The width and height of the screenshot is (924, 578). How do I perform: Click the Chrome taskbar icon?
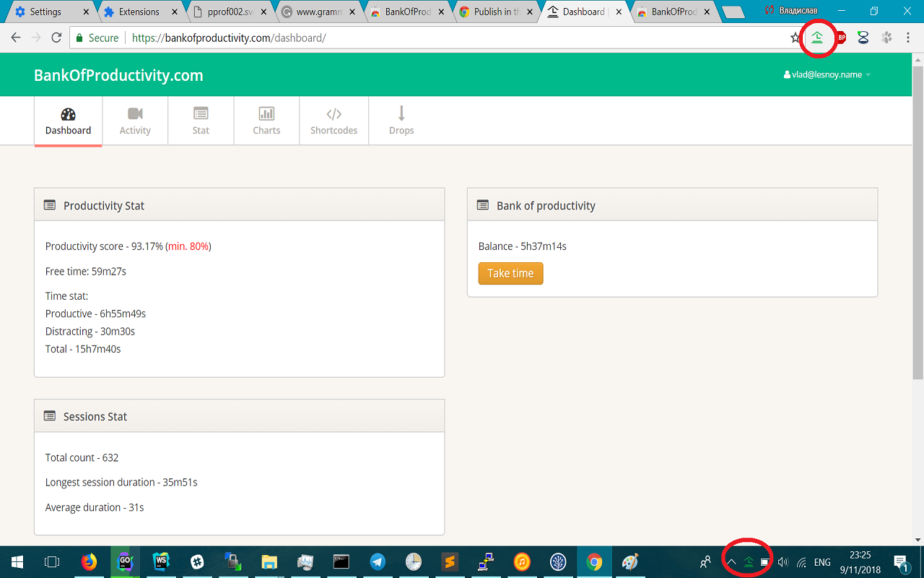tap(594, 562)
